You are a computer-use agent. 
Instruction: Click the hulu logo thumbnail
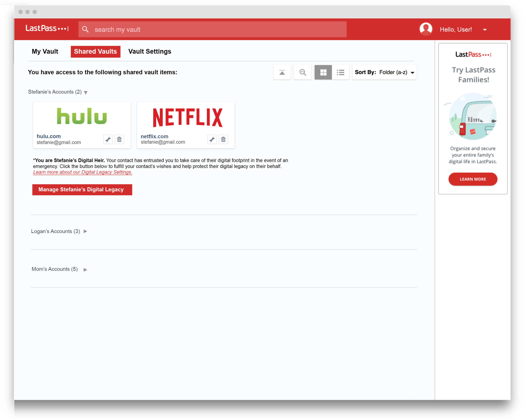click(82, 116)
